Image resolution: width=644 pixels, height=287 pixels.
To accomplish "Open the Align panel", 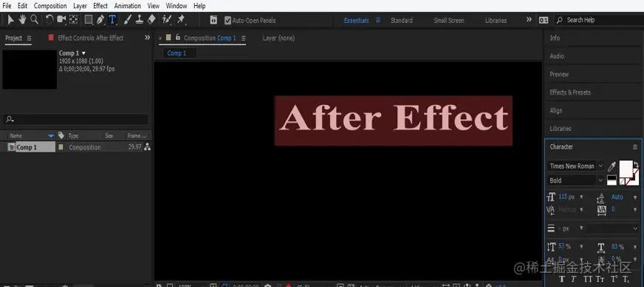I will click(555, 111).
